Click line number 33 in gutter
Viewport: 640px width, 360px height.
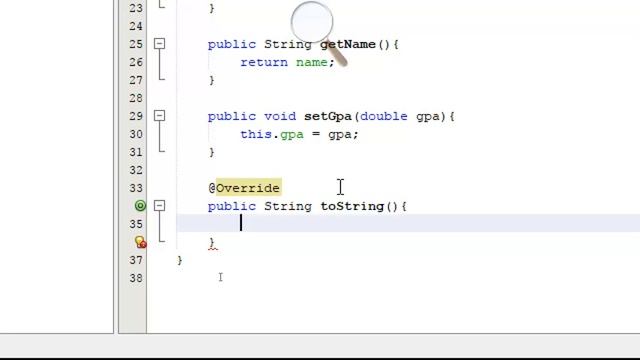136,188
